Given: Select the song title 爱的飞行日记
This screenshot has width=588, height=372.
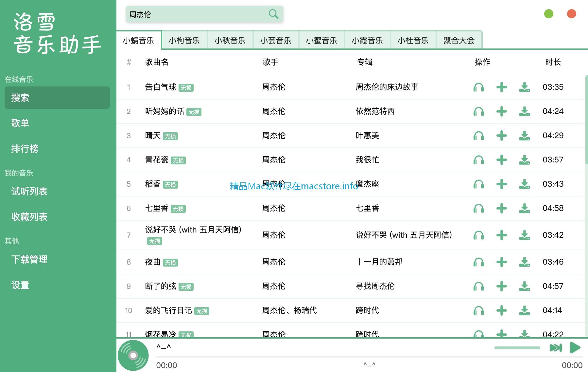Looking at the screenshot, I should coord(168,310).
